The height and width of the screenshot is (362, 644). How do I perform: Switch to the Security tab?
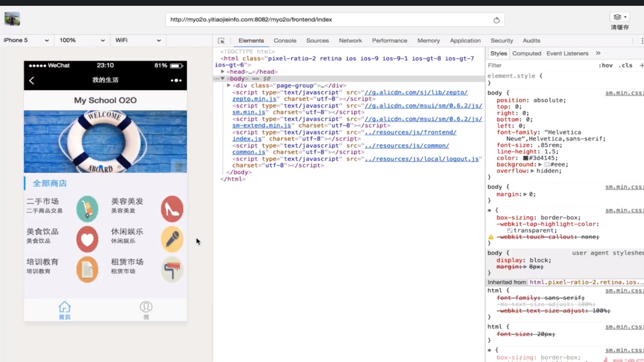502,41
